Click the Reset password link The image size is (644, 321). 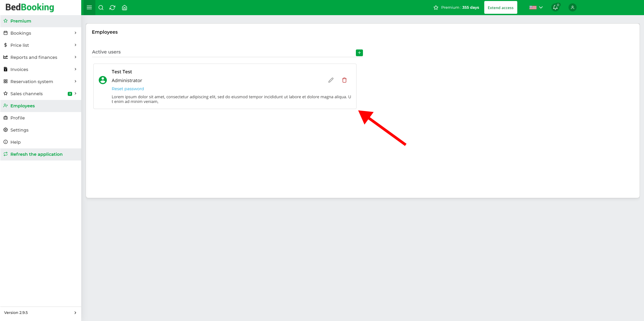pos(128,89)
